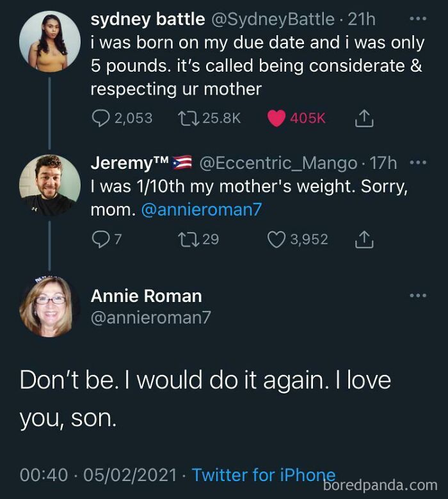Open sydney battle's profile by display name
Screen dimensions: 448x499
coord(148,20)
